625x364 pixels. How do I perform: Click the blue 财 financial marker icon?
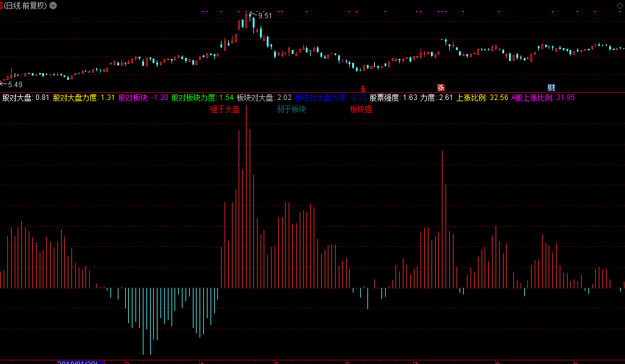pyautogui.click(x=551, y=88)
